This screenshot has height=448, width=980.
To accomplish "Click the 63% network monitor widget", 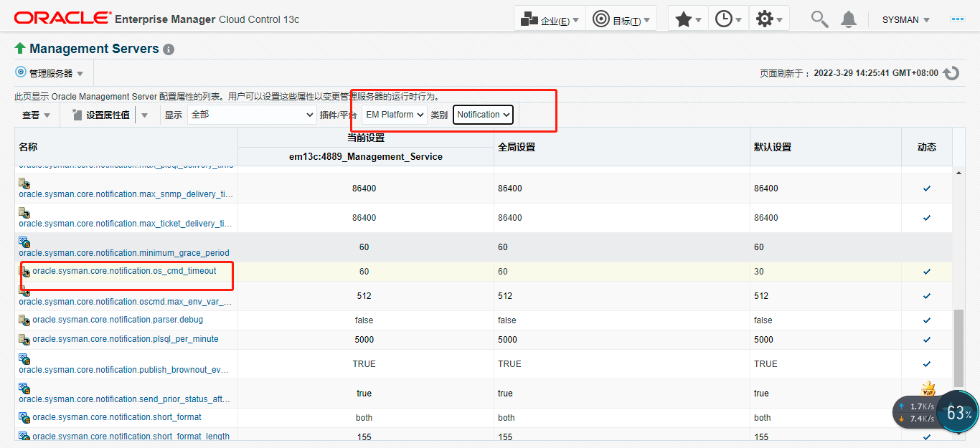I will click(958, 412).
